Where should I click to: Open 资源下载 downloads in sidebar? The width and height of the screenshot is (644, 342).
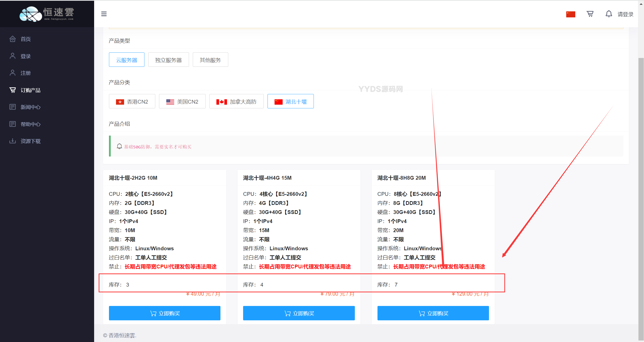click(x=30, y=141)
